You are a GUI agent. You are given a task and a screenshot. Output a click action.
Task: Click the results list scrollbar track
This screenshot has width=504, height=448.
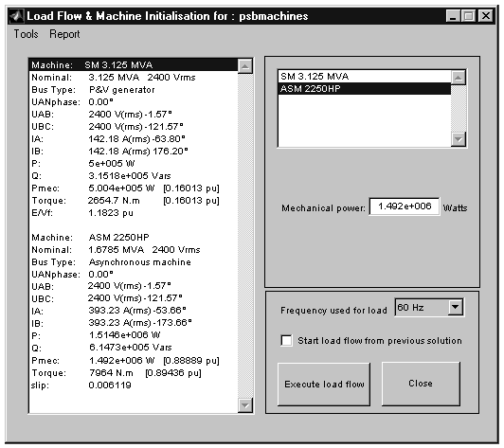tap(245, 236)
